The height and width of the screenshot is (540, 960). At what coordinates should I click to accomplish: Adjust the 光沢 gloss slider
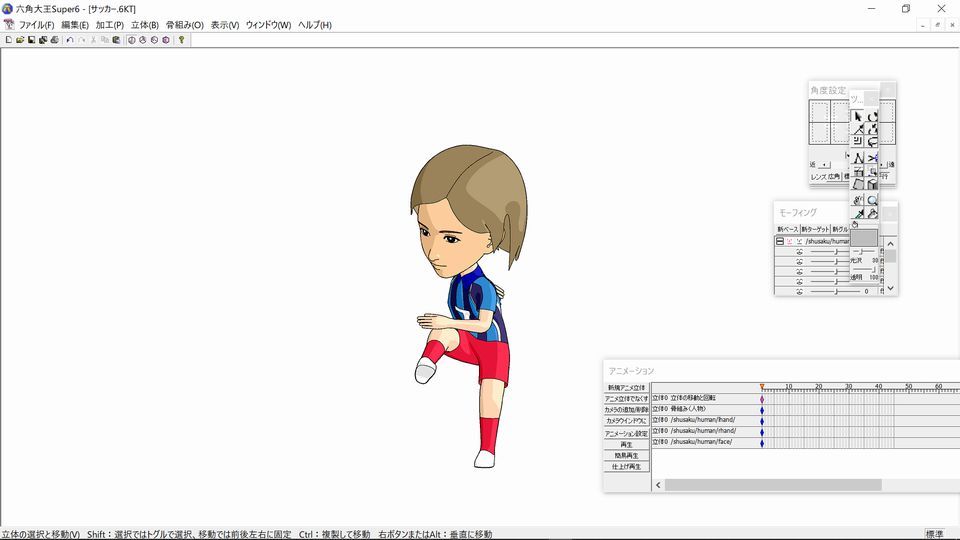click(863, 252)
